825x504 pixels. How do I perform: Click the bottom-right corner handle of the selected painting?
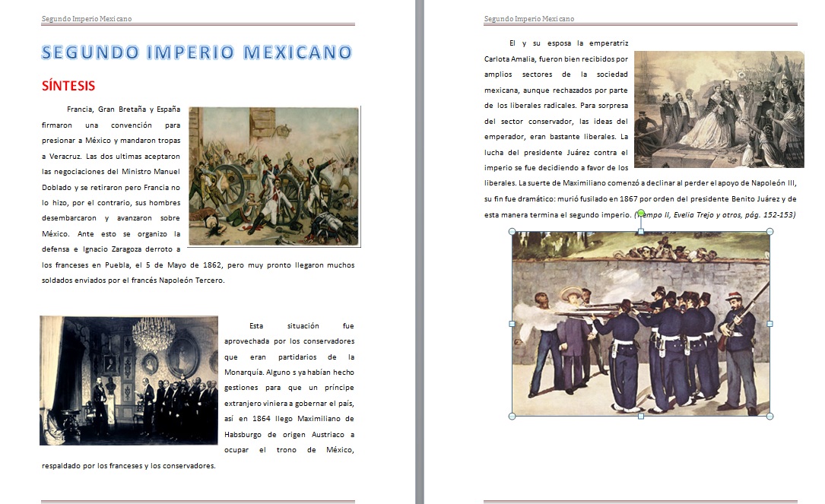(769, 416)
